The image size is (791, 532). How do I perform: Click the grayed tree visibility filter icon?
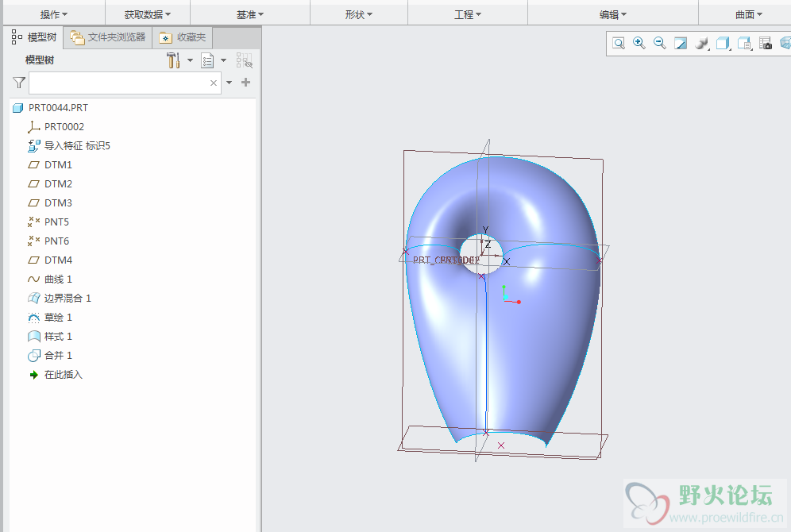(x=244, y=60)
